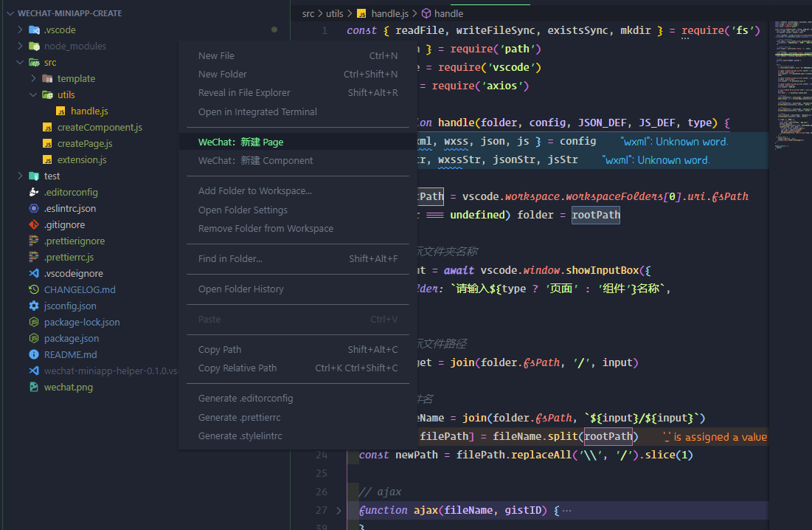Choose Open Folder Settings
This screenshot has width=812, height=530.
[x=298, y=210]
